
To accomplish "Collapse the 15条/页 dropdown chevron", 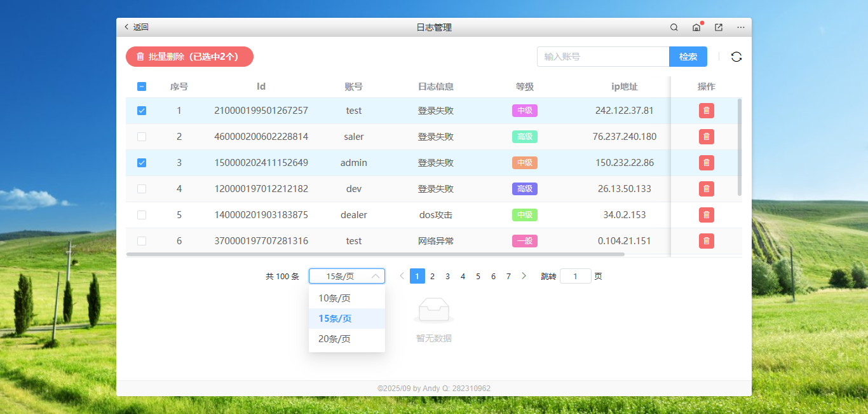I will (x=377, y=275).
